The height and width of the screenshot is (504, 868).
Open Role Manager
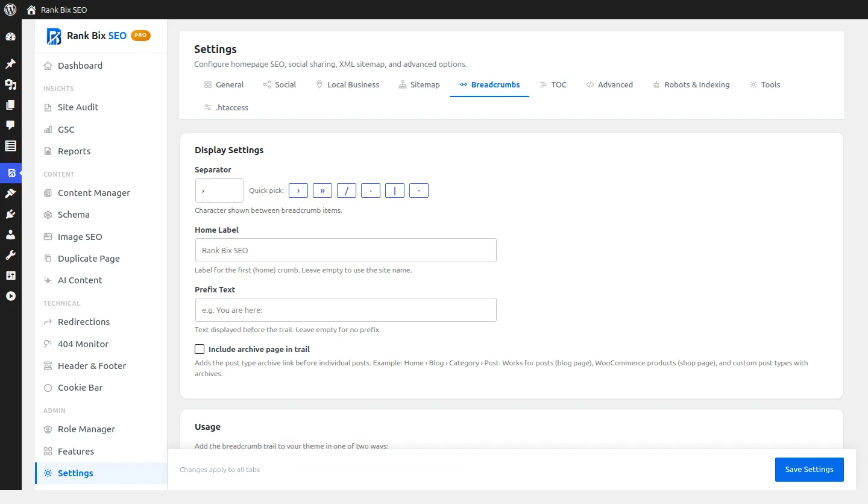click(x=101, y=429)
